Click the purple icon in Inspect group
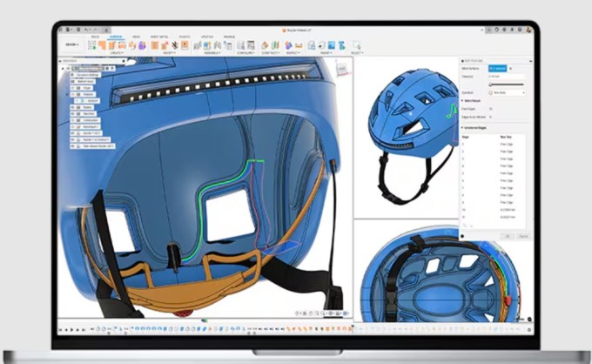 [288, 45]
